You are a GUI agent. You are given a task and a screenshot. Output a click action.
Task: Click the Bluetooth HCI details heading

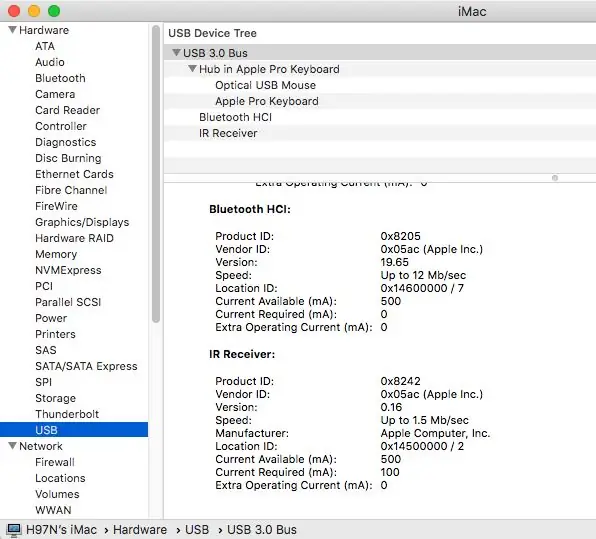pos(250,209)
